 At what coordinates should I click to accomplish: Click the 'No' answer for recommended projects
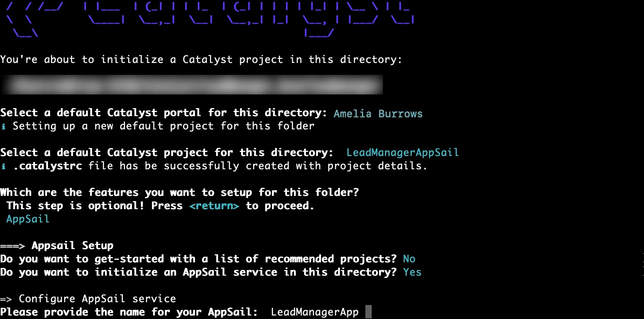409,259
